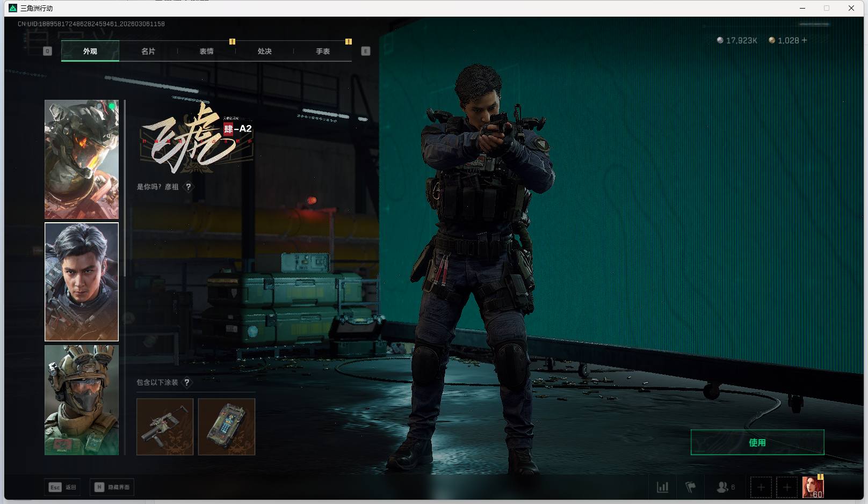Go to the 处决 tab
Viewport: 868px width, 504px height.
(264, 52)
